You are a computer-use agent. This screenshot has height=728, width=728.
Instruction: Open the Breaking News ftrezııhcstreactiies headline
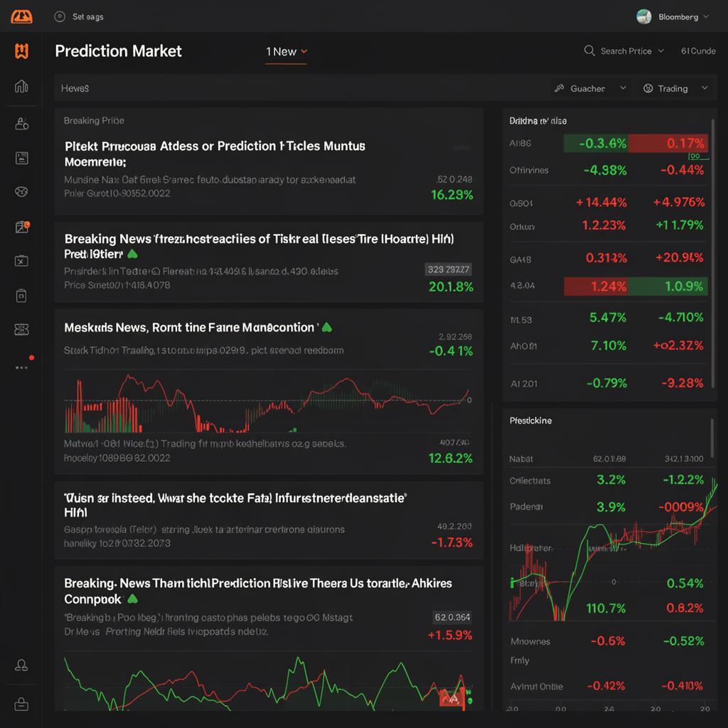pos(259,246)
